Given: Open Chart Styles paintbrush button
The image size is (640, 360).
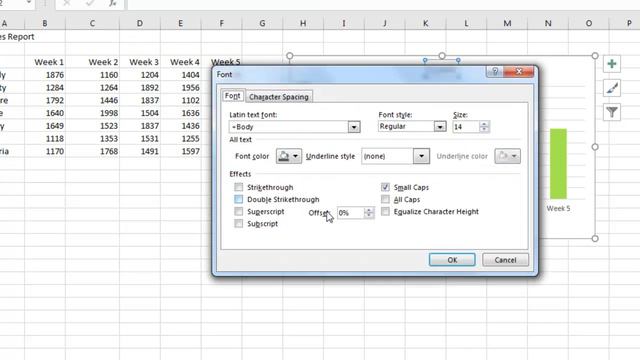Looking at the screenshot, I should click(611, 88).
